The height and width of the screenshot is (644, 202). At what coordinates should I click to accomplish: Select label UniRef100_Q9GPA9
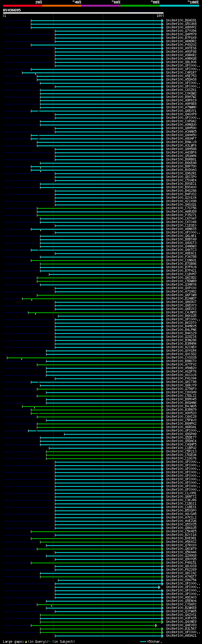click(x=181, y=434)
